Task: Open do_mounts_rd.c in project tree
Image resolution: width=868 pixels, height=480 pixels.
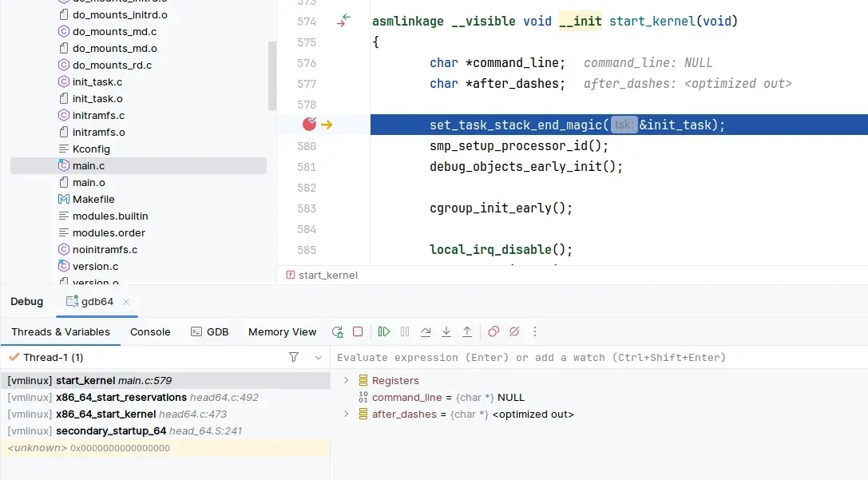Action: (x=112, y=65)
